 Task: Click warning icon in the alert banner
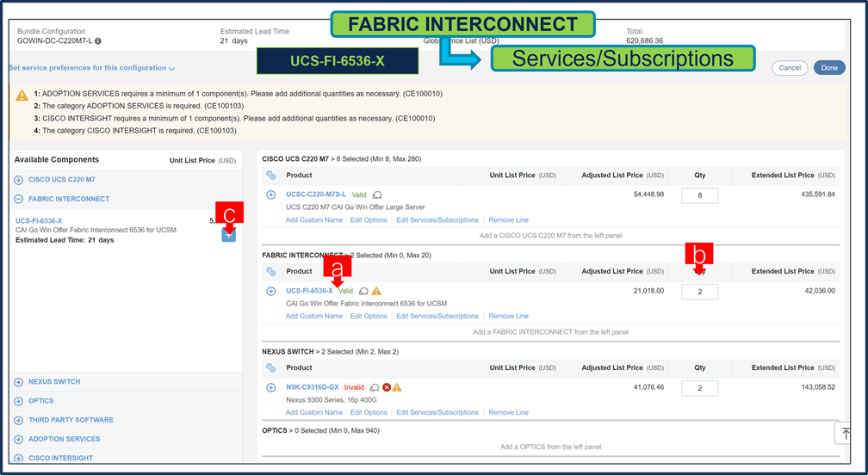pos(22,96)
